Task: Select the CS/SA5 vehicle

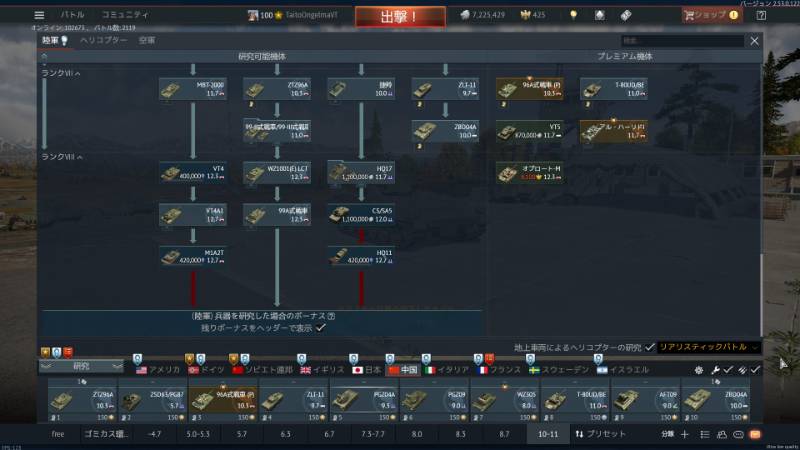Action: [x=361, y=215]
